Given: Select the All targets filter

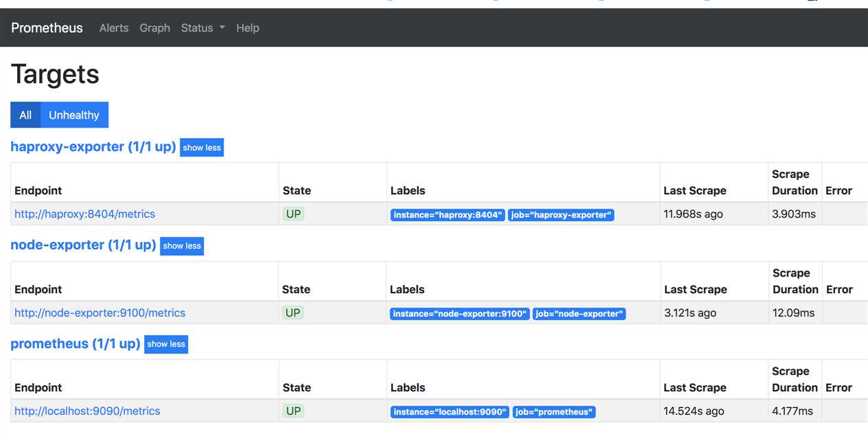Looking at the screenshot, I should point(25,115).
